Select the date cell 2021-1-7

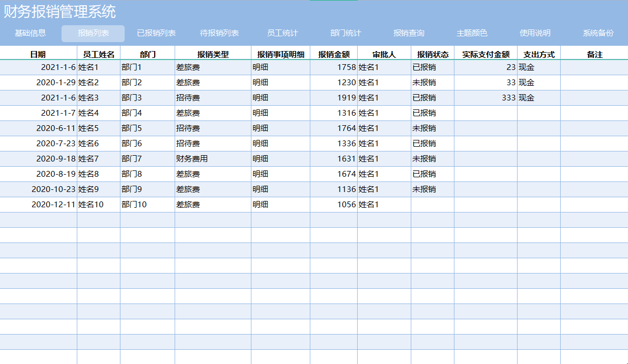coord(38,113)
